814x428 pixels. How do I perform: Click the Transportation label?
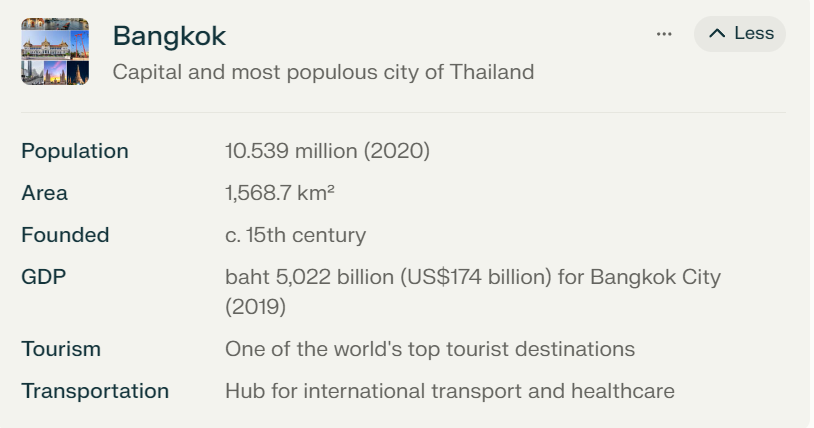95,391
